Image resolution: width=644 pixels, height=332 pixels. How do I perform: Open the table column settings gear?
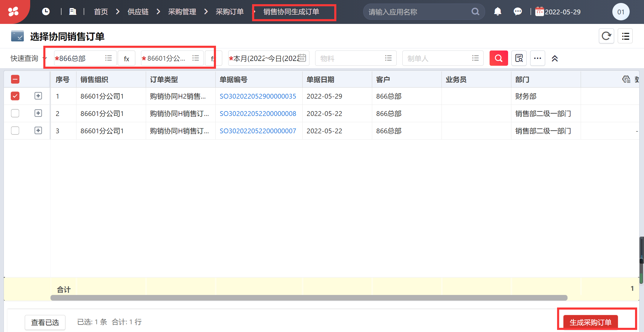tap(626, 79)
